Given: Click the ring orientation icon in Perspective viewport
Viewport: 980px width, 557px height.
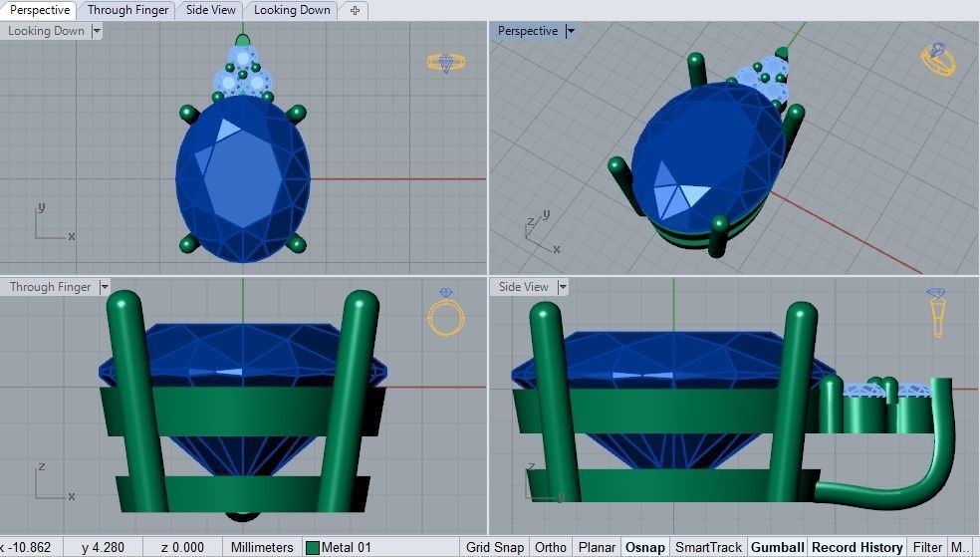Looking at the screenshot, I should point(939,60).
